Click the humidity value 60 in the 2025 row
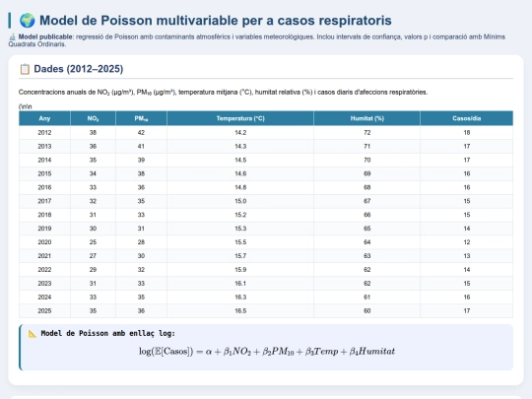 (x=367, y=310)
